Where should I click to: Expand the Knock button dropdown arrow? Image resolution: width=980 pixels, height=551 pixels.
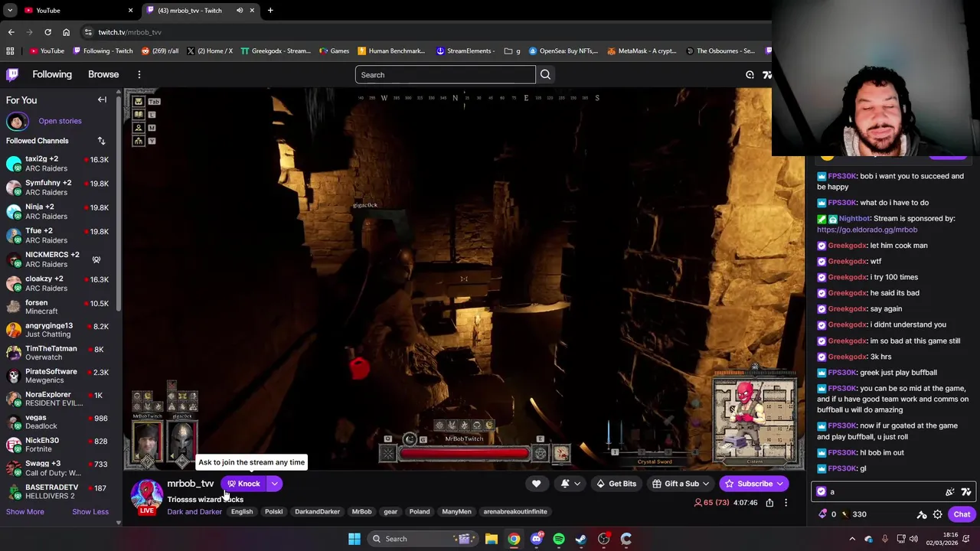pos(274,484)
